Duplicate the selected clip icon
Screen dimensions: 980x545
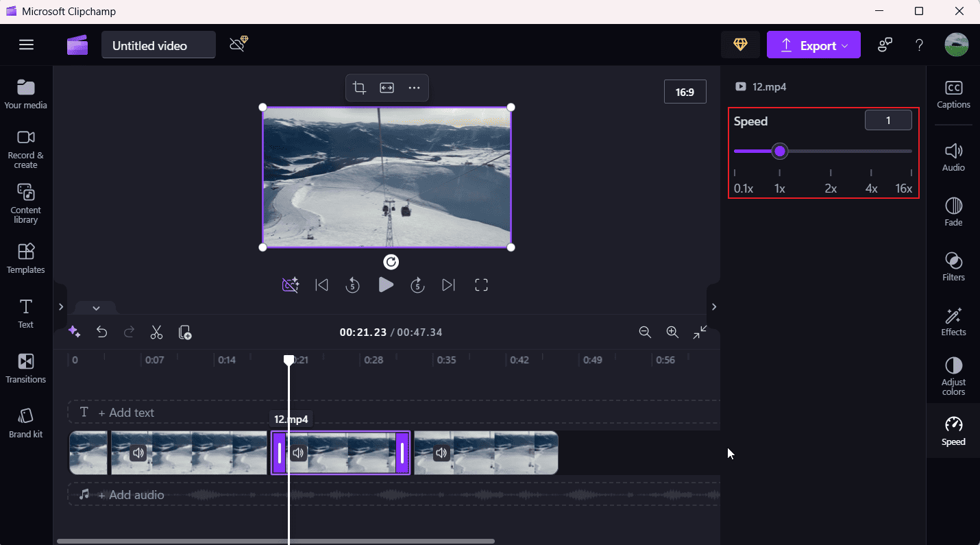[184, 332]
